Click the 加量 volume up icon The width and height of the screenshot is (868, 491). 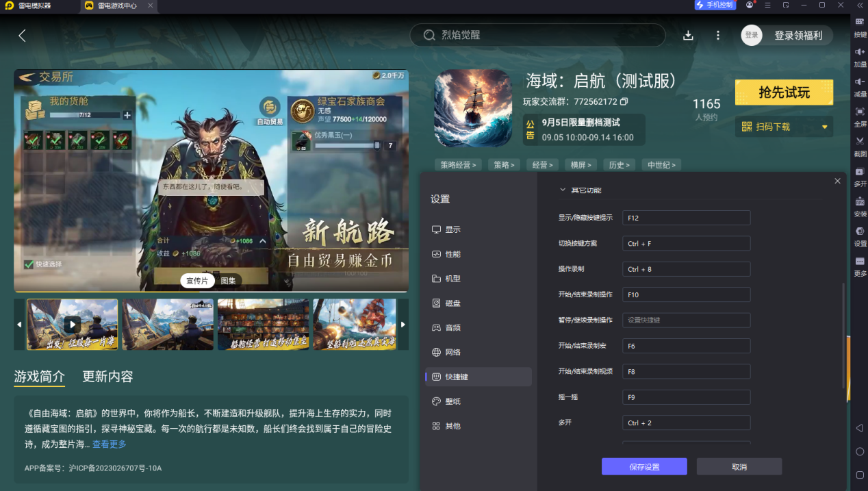pos(860,51)
